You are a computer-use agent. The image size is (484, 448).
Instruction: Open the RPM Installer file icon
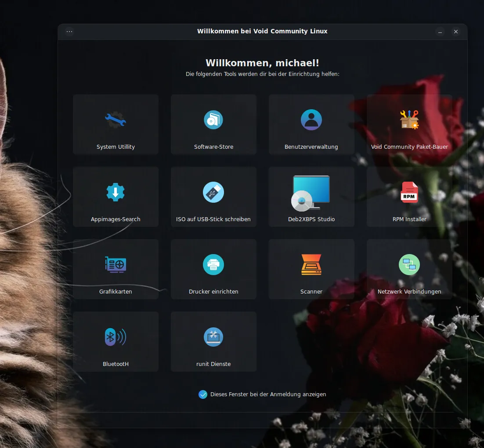409,192
